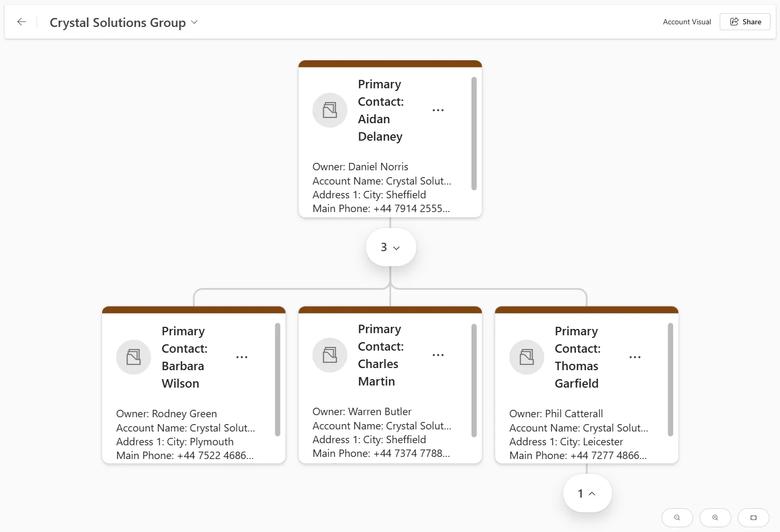Click the account icon on Aidan Delaney card
This screenshot has height=532, width=780.
(x=330, y=110)
